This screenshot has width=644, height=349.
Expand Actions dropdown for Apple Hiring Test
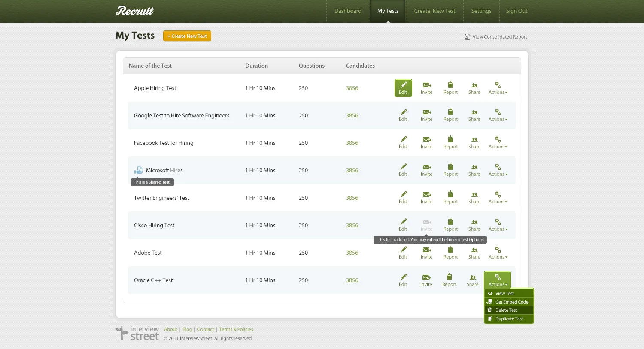[498, 88]
